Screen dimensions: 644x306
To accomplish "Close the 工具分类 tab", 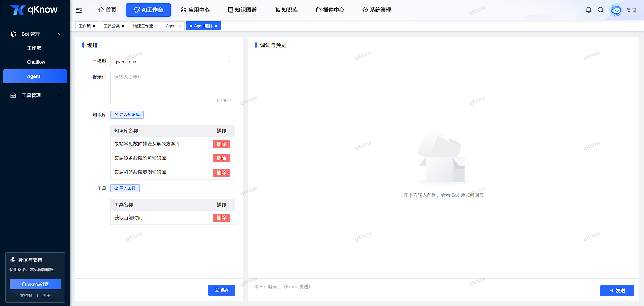I will [x=123, y=26].
